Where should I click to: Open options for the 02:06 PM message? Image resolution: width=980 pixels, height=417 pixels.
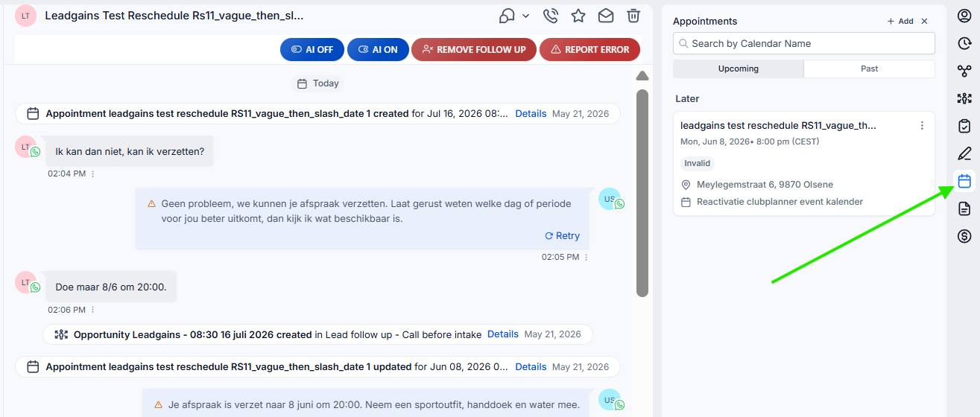click(x=93, y=310)
